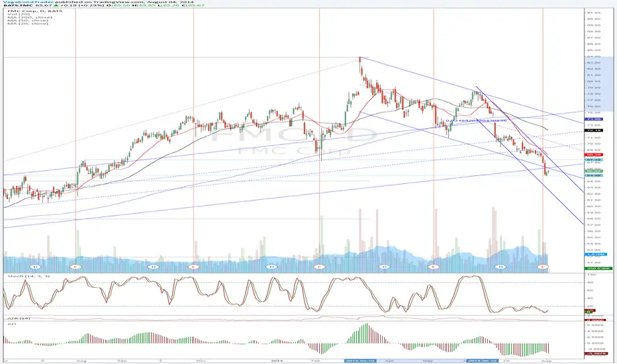Click the 67.49 price tag on axis
617x364 pixels.
594,159
